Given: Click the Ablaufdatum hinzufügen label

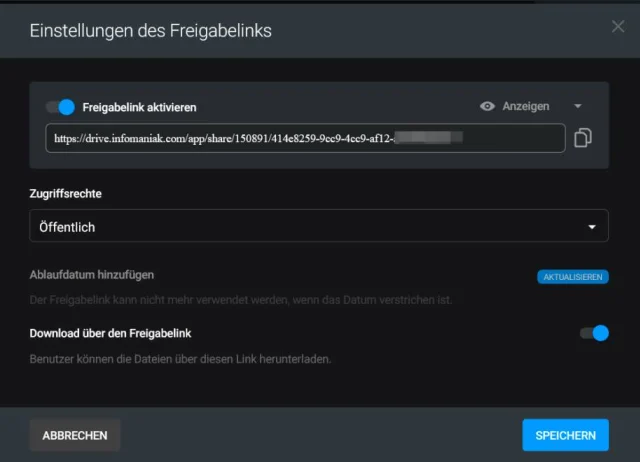Looking at the screenshot, I should coord(92,275).
